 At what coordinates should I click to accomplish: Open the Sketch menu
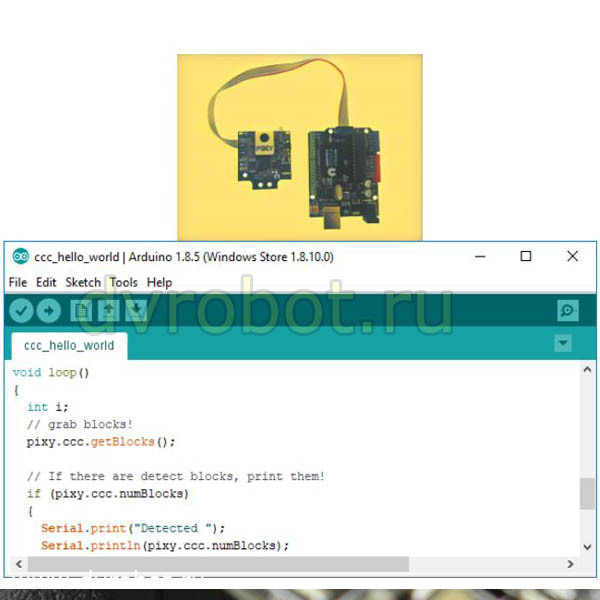tap(83, 282)
